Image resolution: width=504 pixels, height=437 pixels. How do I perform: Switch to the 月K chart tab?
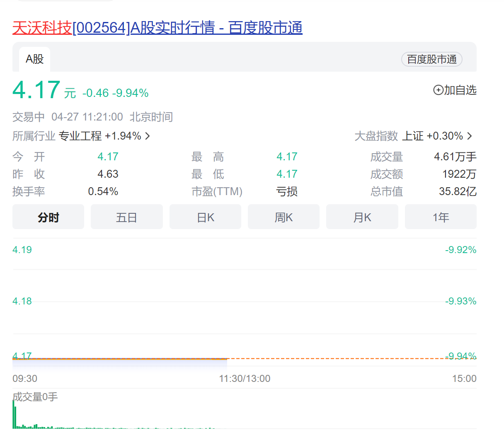362,217
